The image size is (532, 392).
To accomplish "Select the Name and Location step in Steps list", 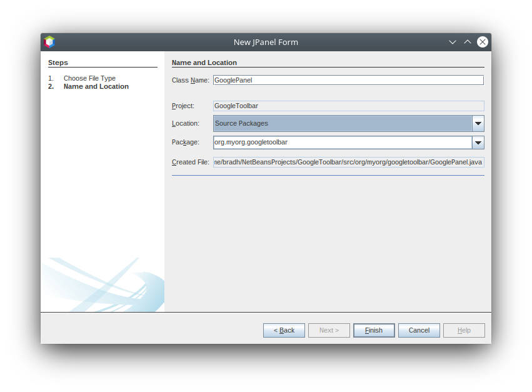I will point(96,86).
